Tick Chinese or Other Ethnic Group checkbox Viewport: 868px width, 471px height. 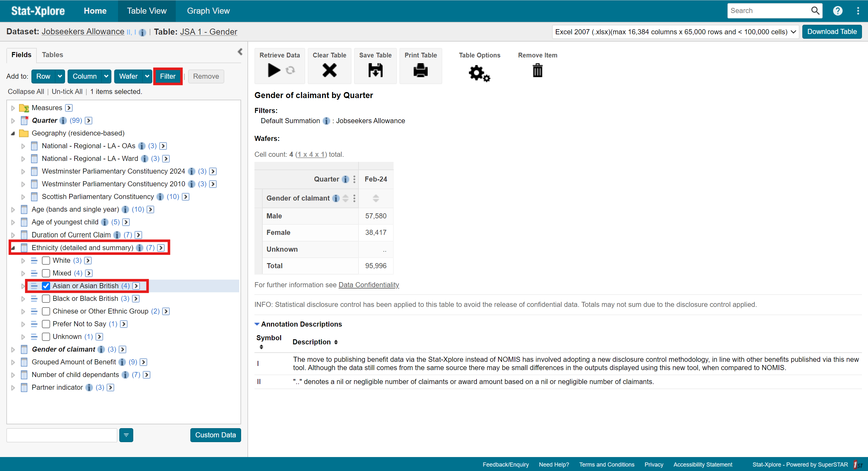pos(46,312)
